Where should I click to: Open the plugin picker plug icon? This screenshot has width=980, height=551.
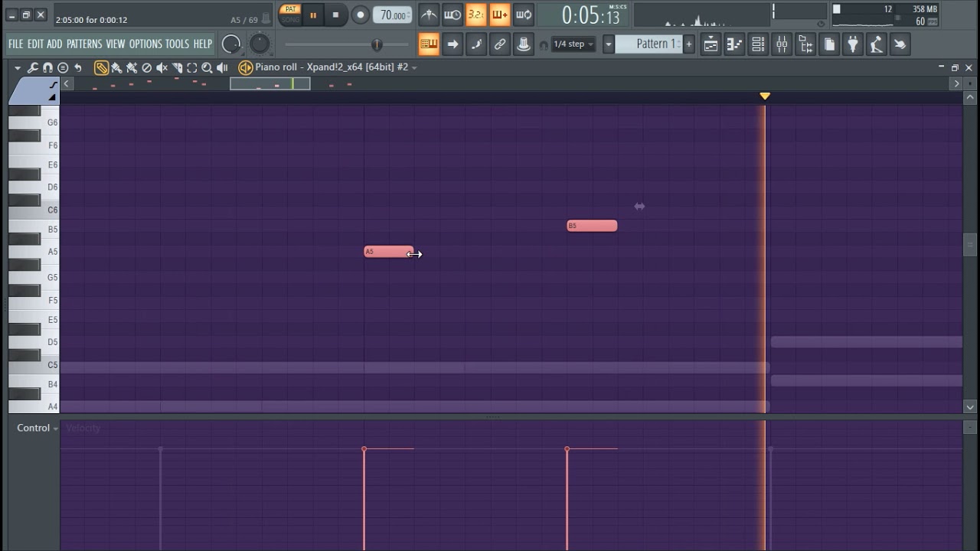point(853,44)
